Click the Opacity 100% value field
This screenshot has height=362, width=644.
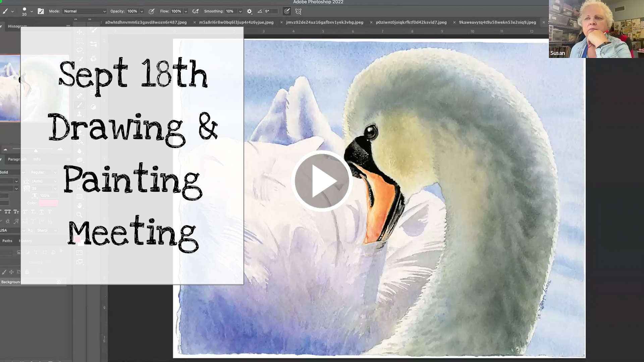(x=132, y=11)
